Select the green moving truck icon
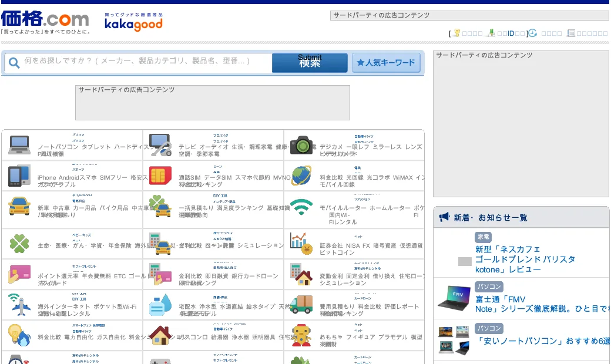 [301, 305]
